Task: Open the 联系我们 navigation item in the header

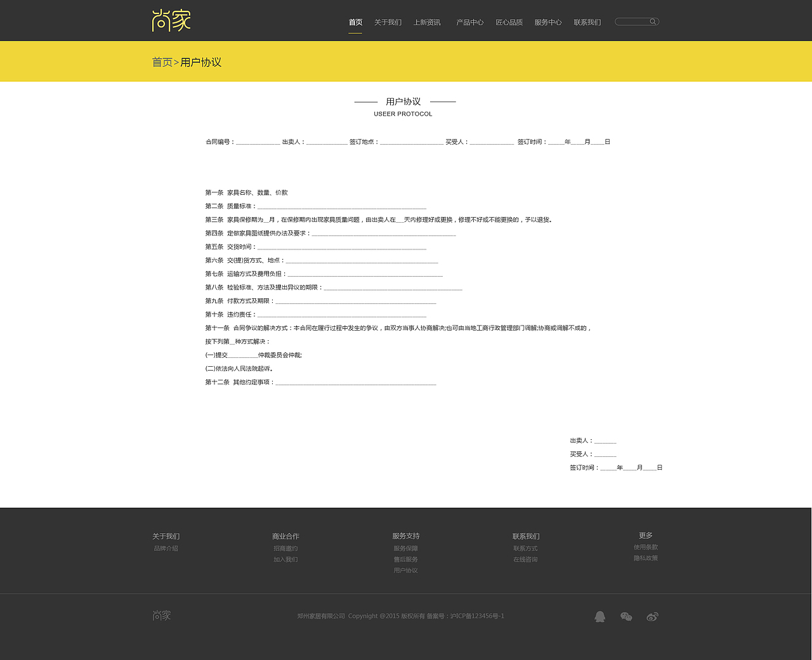Action: [x=587, y=22]
